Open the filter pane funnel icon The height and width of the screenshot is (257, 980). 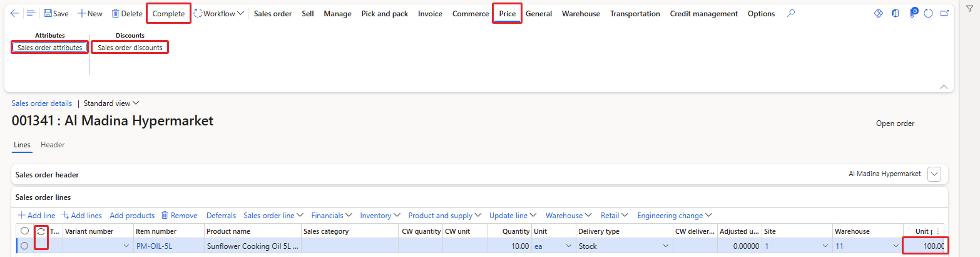coord(970,8)
